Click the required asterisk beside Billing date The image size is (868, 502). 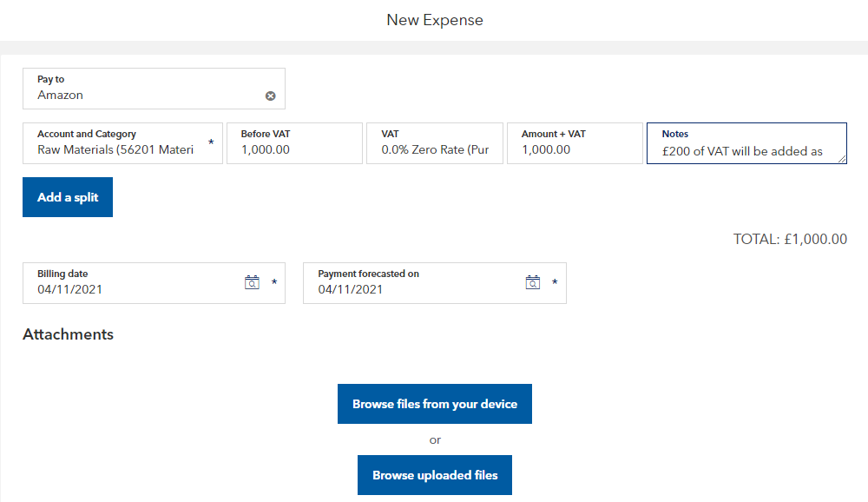[x=274, y=283]
